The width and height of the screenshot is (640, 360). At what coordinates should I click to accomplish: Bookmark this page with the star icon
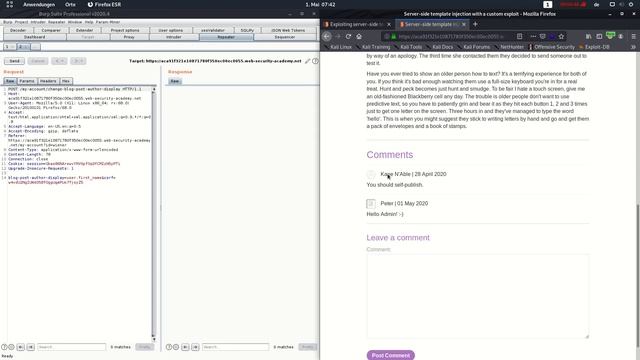[562, 36]
